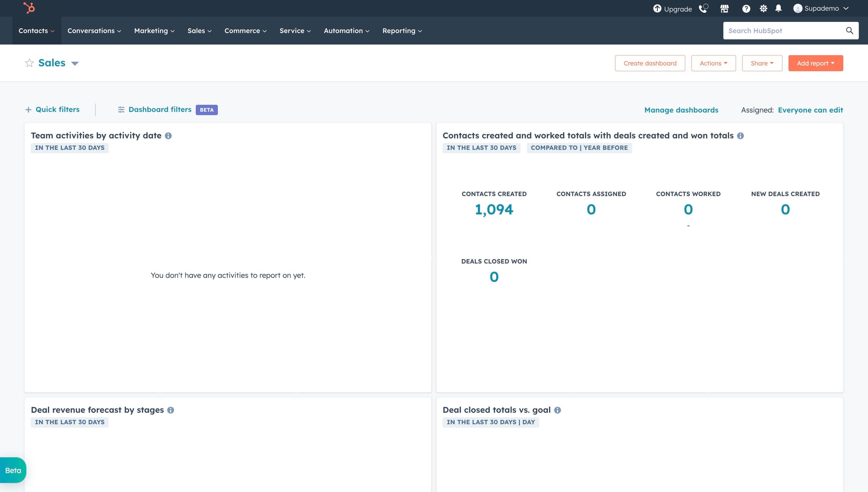Expand the Supademo account menu

821,8
